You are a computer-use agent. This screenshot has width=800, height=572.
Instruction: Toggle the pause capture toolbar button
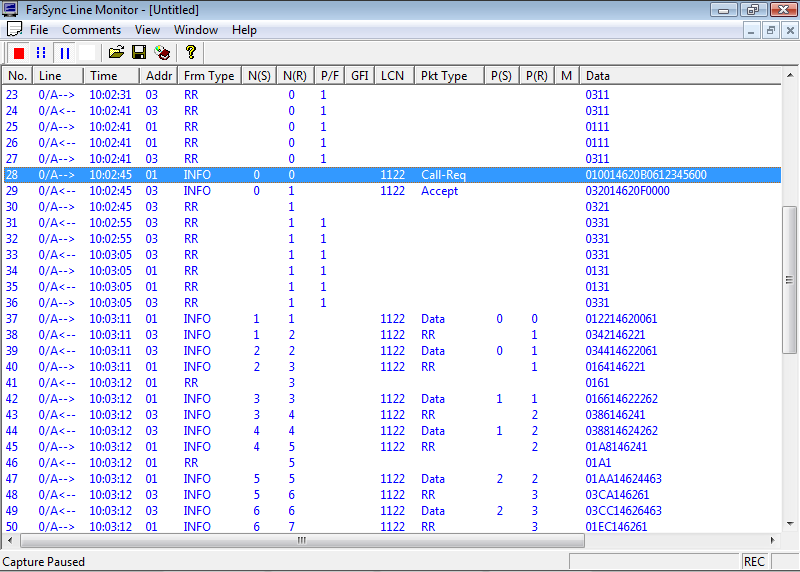coord(65,53)
